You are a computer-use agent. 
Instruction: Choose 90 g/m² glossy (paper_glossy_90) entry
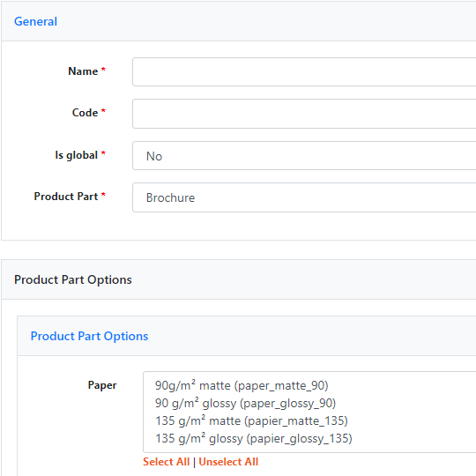point(245,403)
